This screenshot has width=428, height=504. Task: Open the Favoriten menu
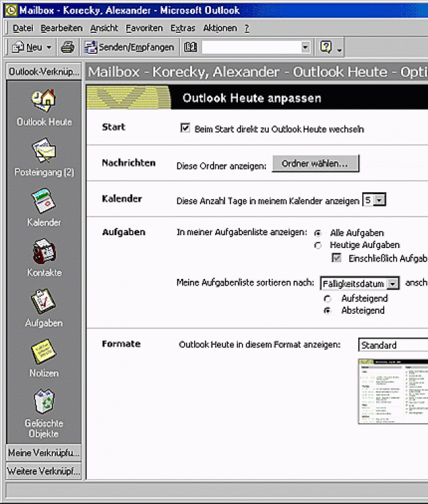(144, 28)
